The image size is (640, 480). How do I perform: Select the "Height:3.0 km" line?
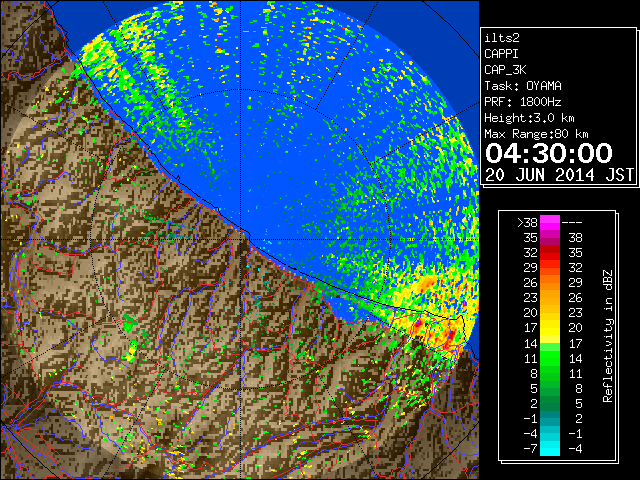(529, 118)
